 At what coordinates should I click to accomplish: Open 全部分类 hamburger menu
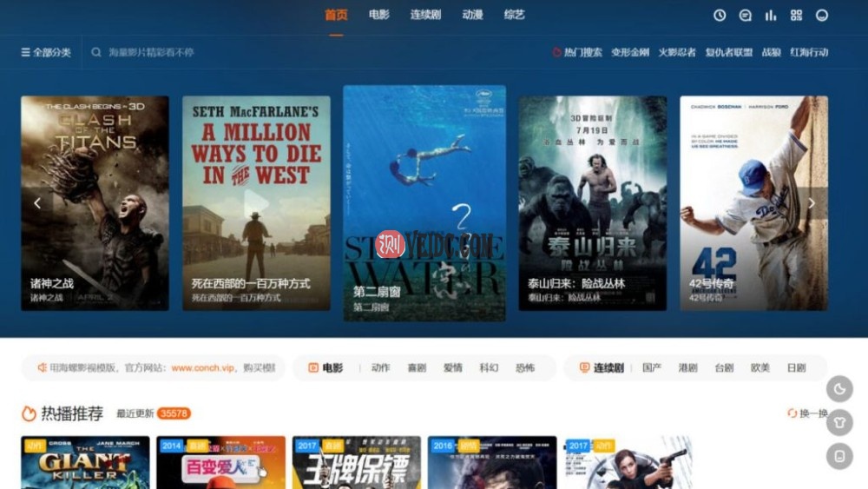pyautogui.click(x=46, y=52)
